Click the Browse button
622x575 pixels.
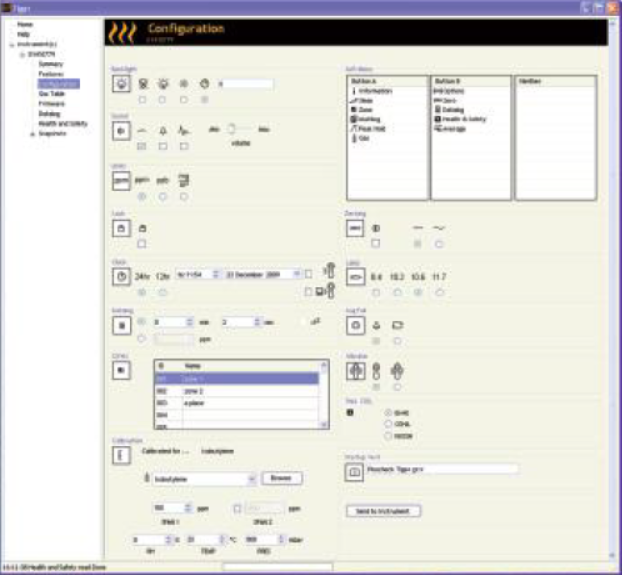[x=282, y=478]
